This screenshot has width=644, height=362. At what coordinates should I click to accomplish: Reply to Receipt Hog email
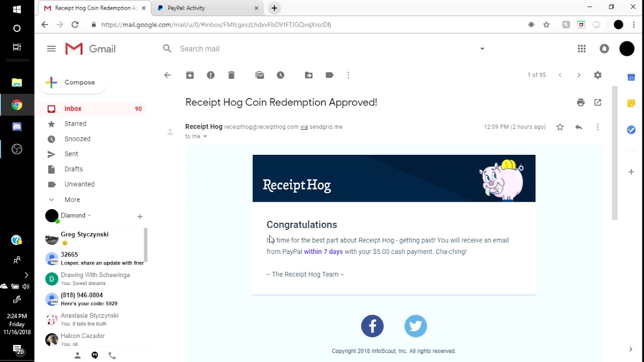point(579,127)
